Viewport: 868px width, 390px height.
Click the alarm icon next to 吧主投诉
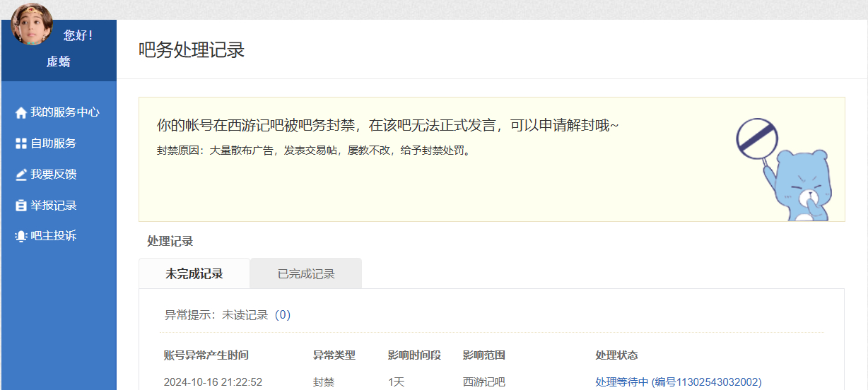click(20, 236)
